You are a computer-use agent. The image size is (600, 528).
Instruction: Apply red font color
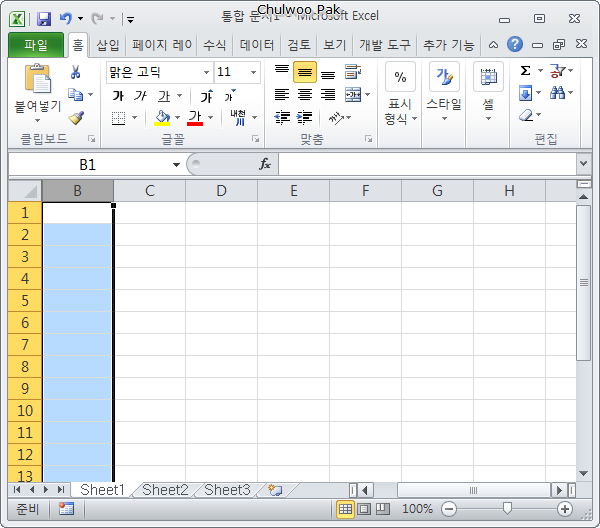(x=195, y=118)
